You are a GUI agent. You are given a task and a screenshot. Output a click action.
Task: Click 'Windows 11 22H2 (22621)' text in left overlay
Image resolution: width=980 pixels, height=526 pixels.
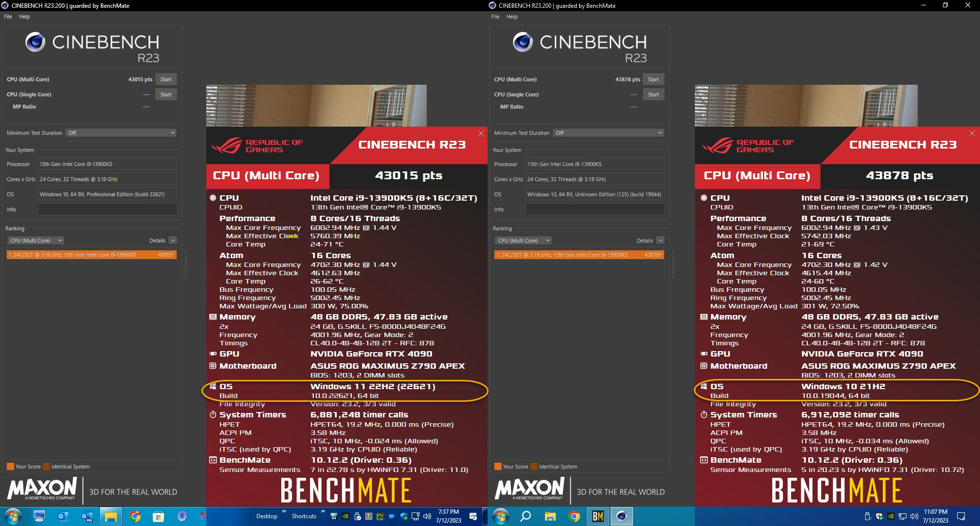point(373,387)
